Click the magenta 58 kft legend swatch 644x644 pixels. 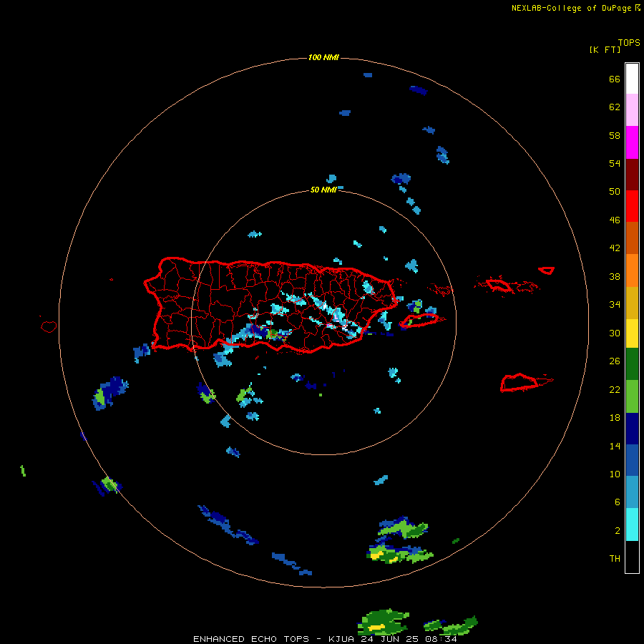[x=632, y=142]
